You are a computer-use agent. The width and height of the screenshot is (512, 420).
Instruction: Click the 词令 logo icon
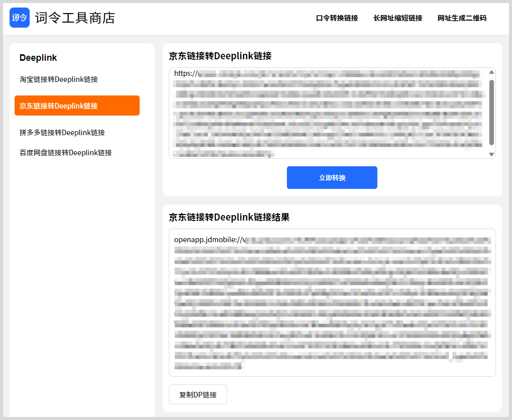point(20,18)
